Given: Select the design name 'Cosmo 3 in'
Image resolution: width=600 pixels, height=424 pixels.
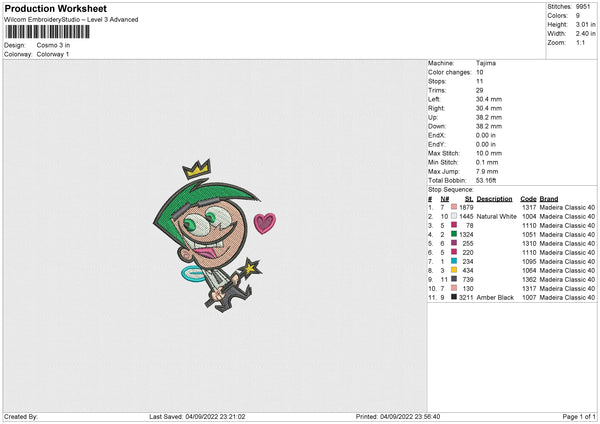Looking at the screenshot, I should tap(53, 45).
